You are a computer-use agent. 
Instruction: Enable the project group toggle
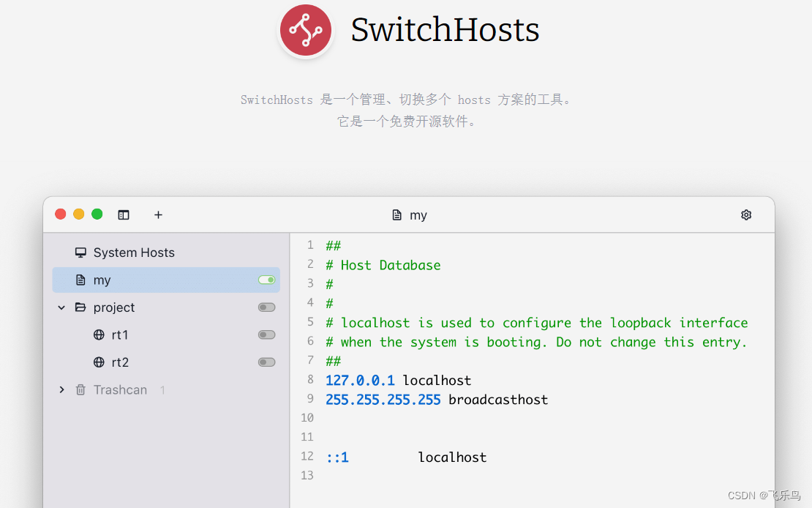point(266,307)
